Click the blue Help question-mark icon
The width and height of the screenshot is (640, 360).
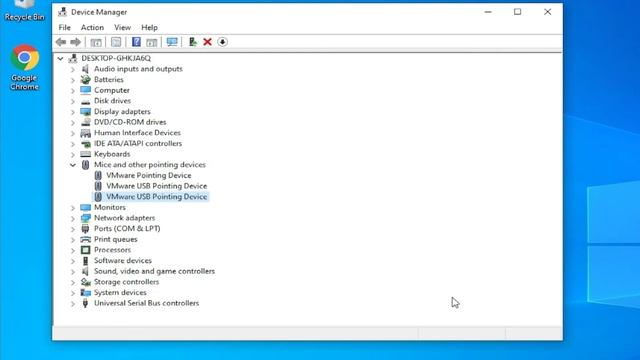coord(136,42)
